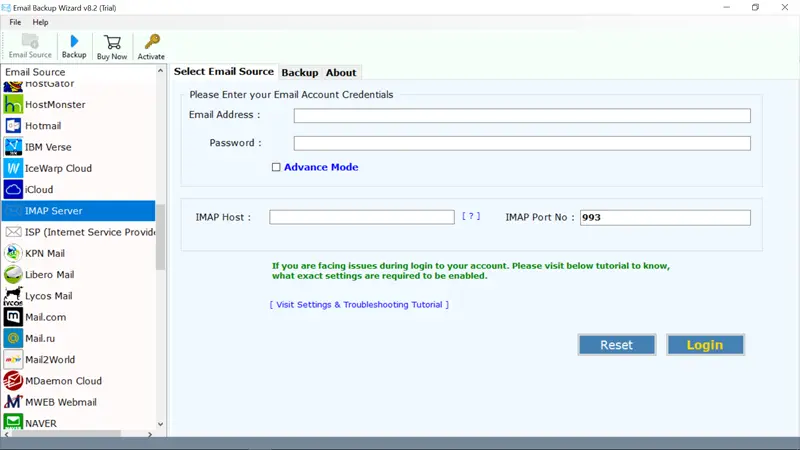Click the source list scroll up arrow
Screen dimensions: 800x450
click(x=161, y=71)
